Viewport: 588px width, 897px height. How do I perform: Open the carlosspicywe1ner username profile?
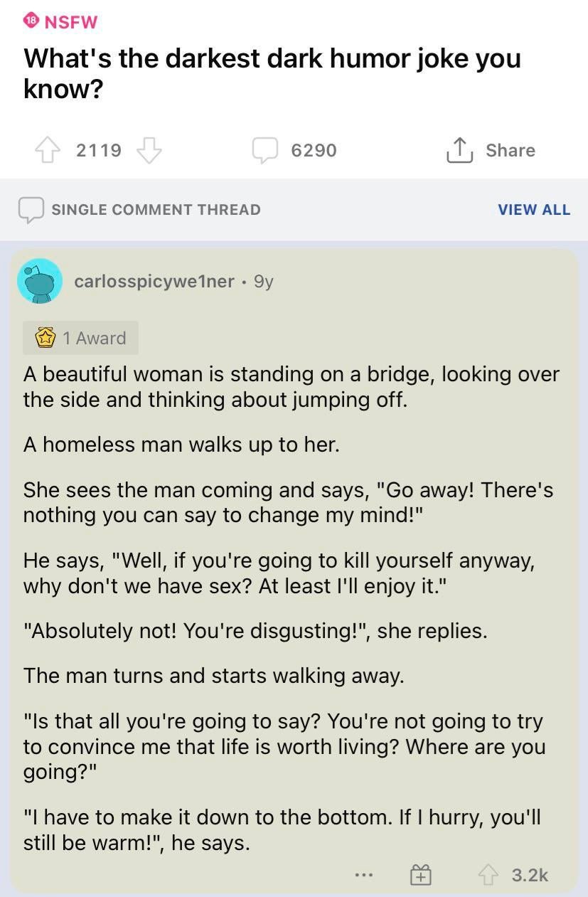(x=154, y=281)
